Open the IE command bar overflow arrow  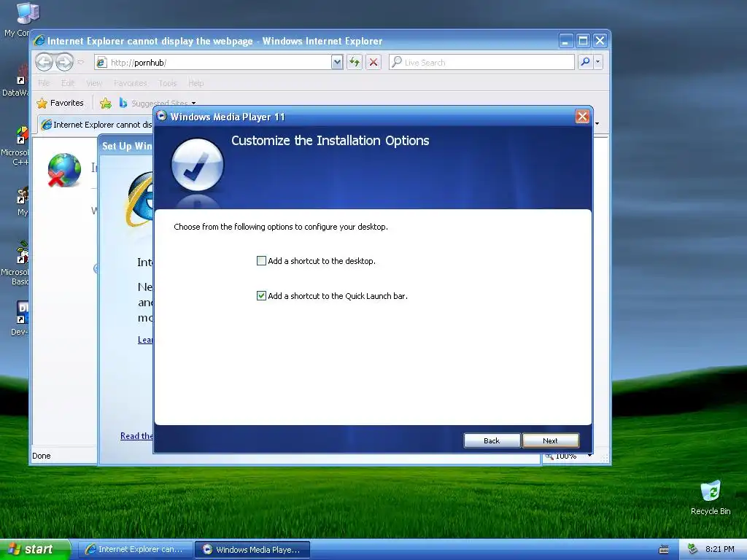tap(597, 124)
